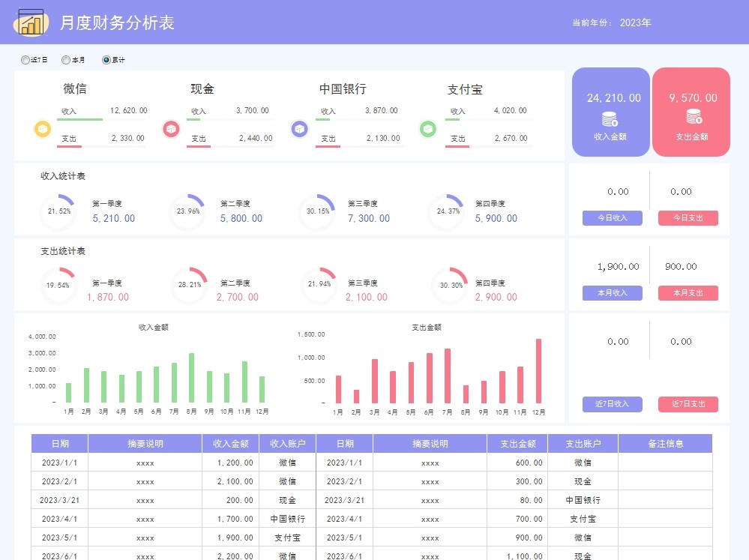This screenshot has height=560, width=749.
Task: Click the 近7日收入 button
Action: 612,404
